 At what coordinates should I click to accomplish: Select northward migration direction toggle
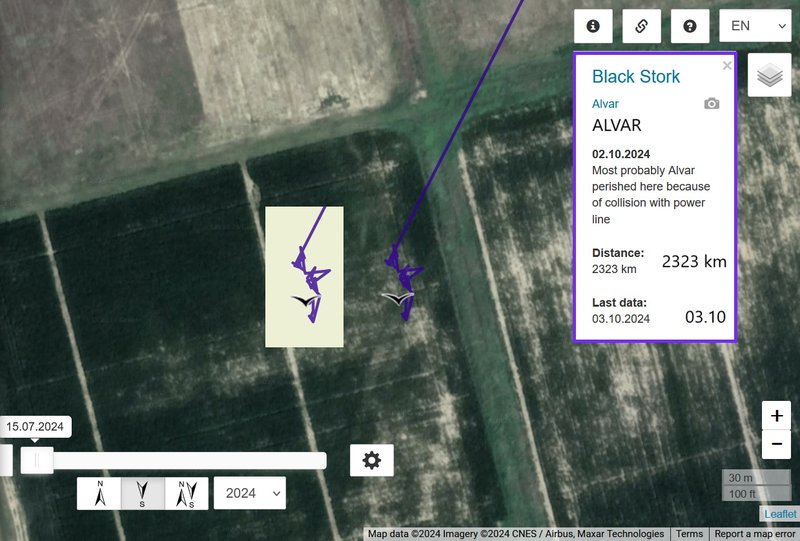click(99, 494)
